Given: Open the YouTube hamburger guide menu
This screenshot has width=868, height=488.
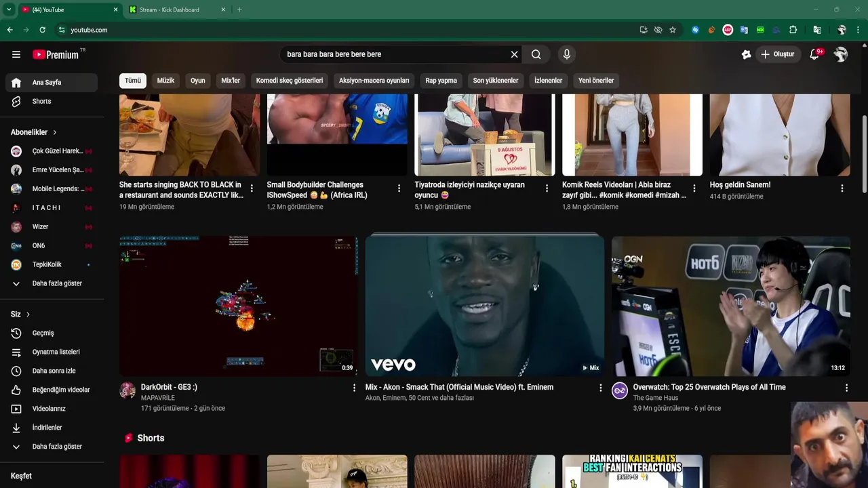Looking at the screenshot, I should (x=16, y=54).
